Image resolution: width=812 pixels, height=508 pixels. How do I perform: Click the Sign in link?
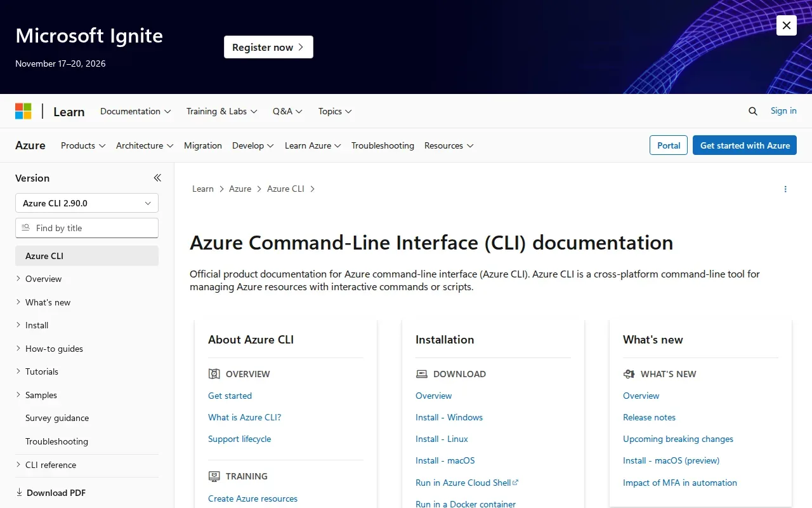click(x=783, y=110)
